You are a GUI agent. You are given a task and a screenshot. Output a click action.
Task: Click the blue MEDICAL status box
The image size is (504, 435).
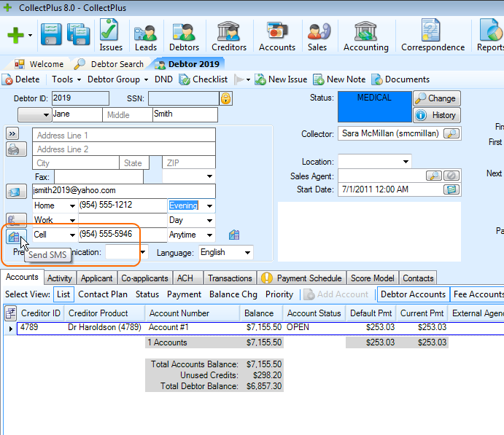[x=374, y=106]
